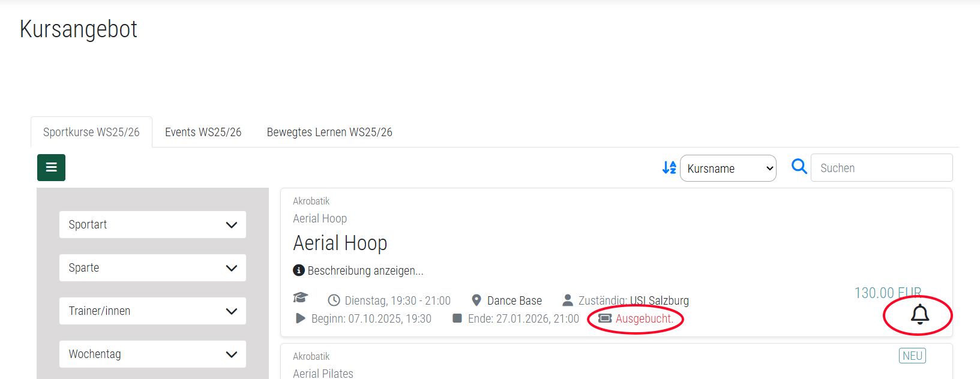Open the Sportart filter dropdown
Image resolution: width=980 pixels, height=379 pixels.
(152, 225)
